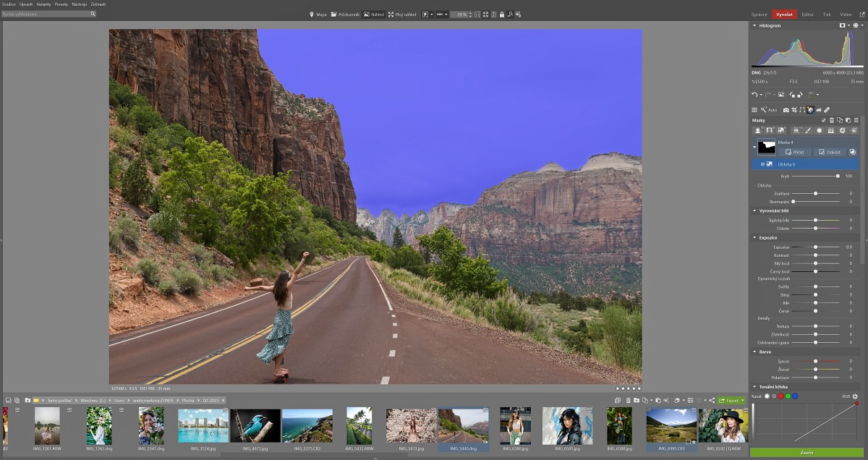Open the Nástroje menu
868x460 pixels.
point(79,4)
